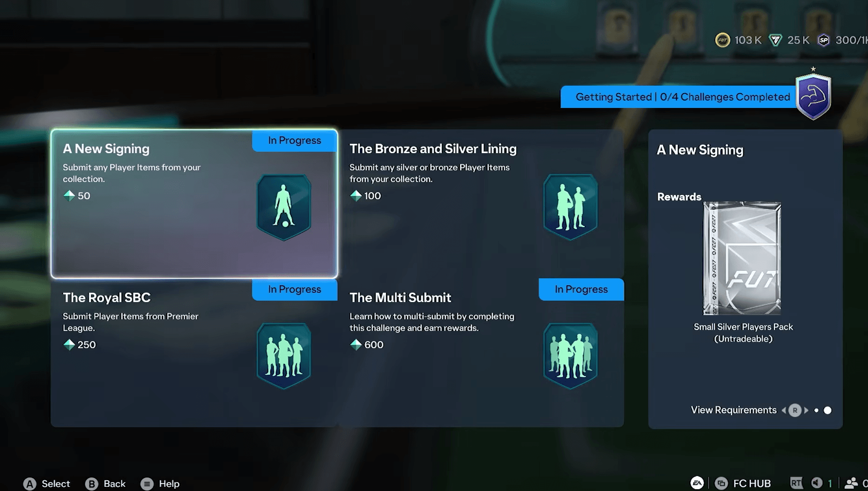Open The Royal SBC challenge card

pyautogui.click(x=194, y=353)
